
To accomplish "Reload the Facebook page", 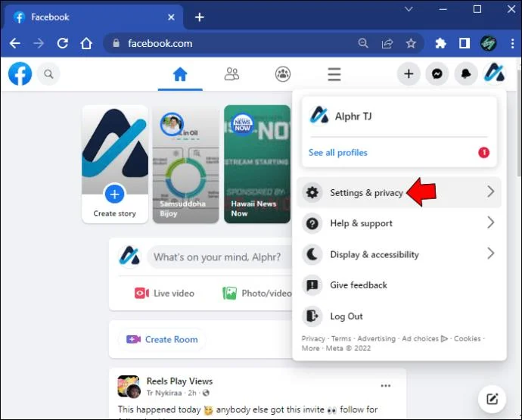I will [x=63, y=43].
